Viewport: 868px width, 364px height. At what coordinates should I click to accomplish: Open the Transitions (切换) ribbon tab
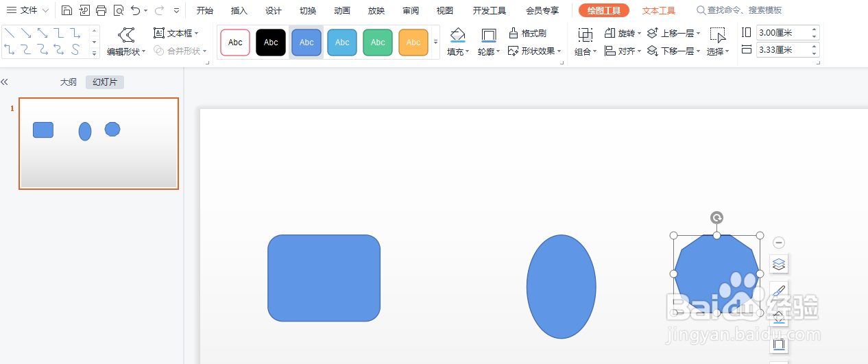pos(308,10)
